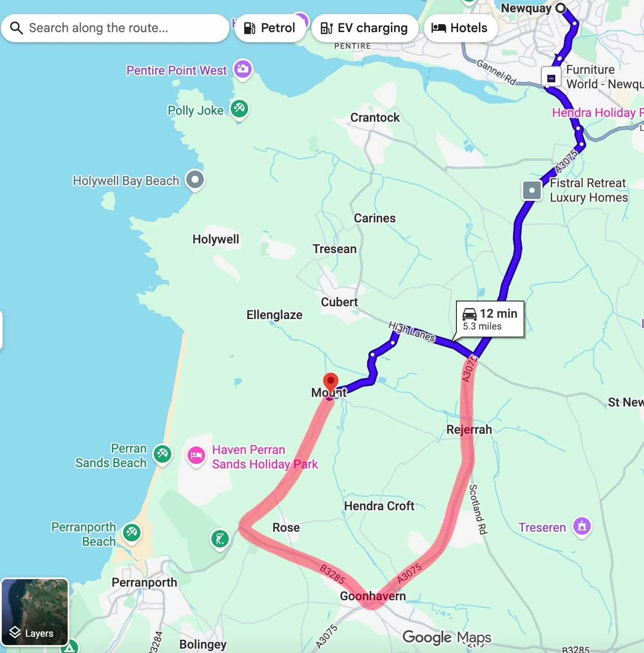Click the golf course marker near Rose
644x653 pixels.
click(x=220, y=539)
